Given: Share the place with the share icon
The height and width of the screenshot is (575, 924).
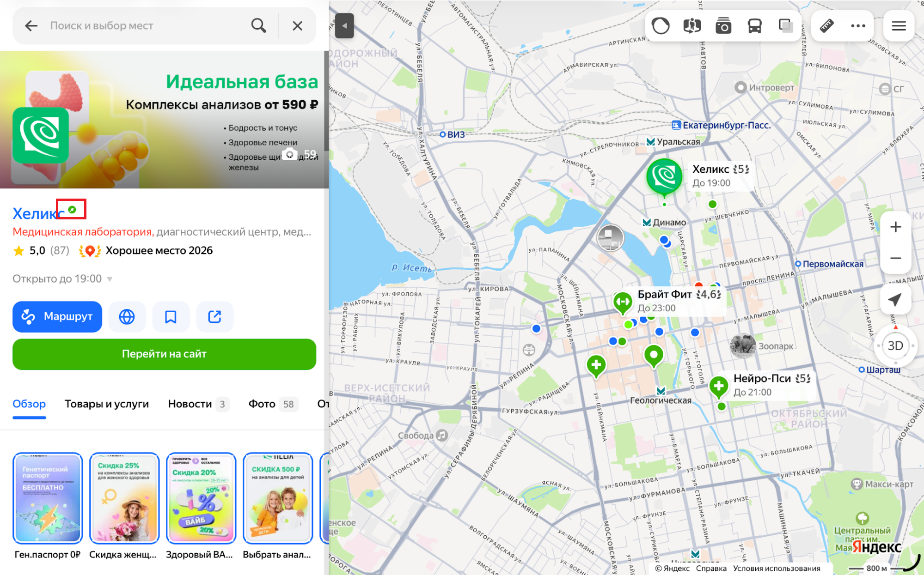Looking at the screenshot, I should pos(214,317).
